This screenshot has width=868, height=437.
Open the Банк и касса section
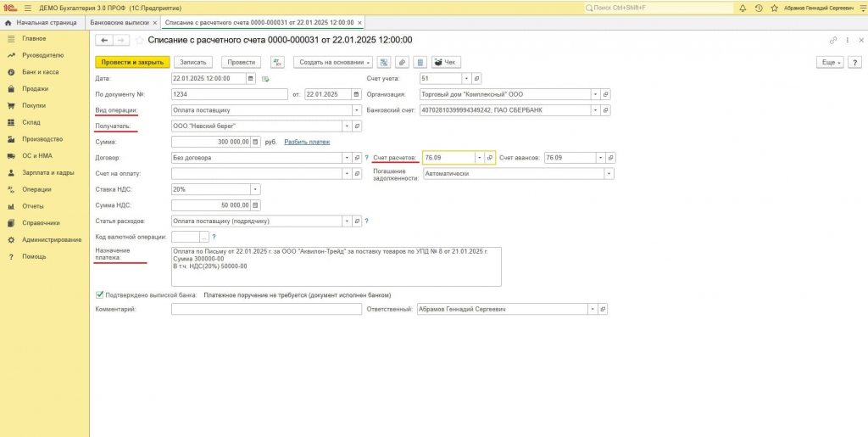click(41, 72)
